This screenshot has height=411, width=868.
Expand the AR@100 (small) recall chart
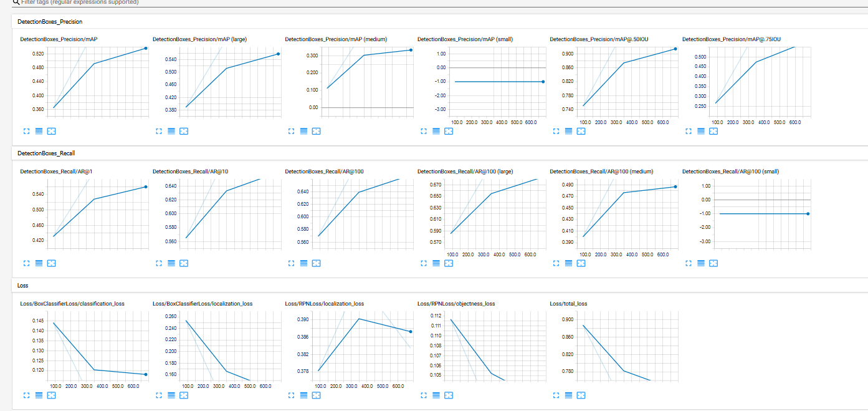click(689, 263)
